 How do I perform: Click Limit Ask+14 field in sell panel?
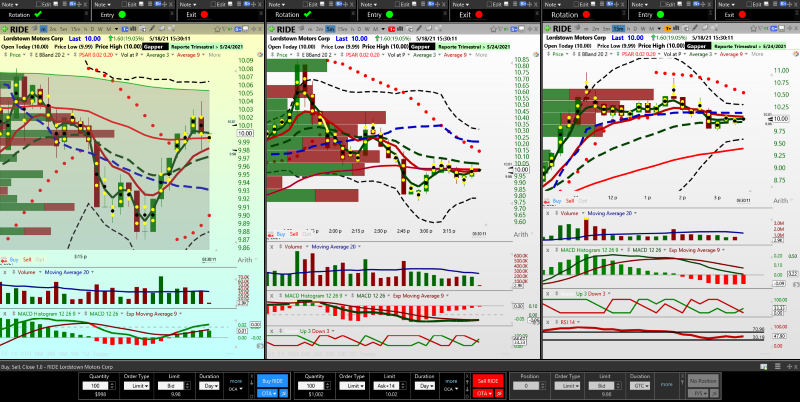(x=386, y=386)
